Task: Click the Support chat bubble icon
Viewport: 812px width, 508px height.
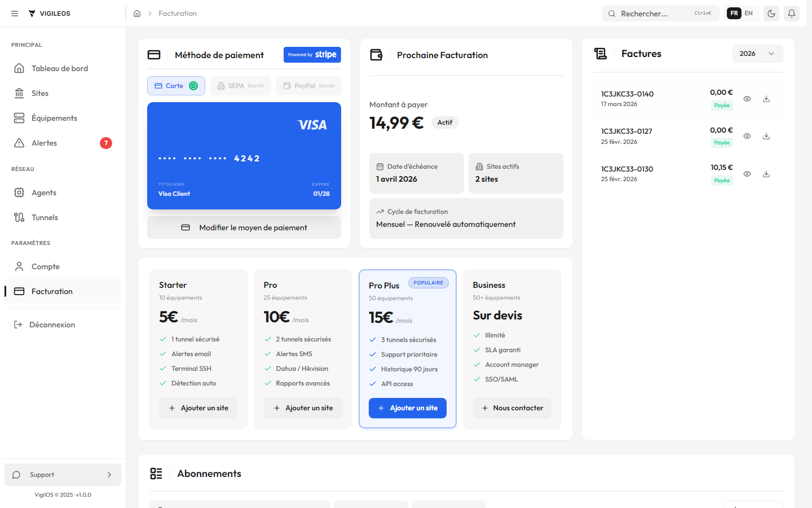Action: tap(16, 475)
